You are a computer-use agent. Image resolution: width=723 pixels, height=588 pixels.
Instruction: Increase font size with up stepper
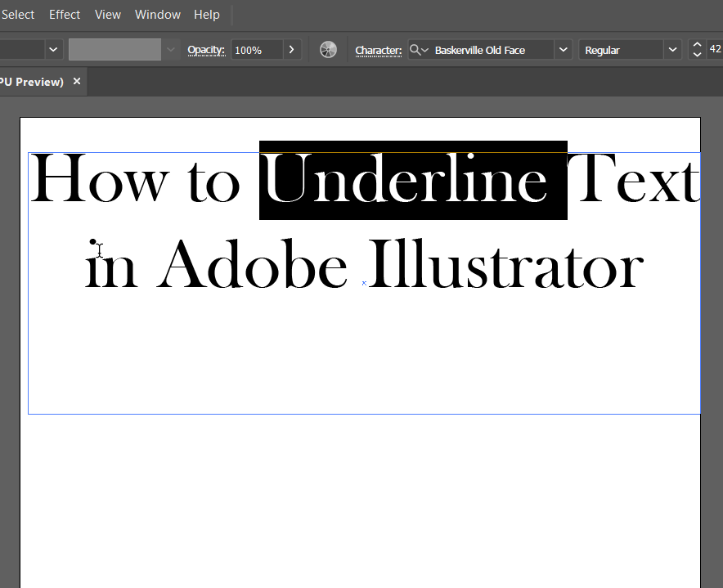(697, 45)
